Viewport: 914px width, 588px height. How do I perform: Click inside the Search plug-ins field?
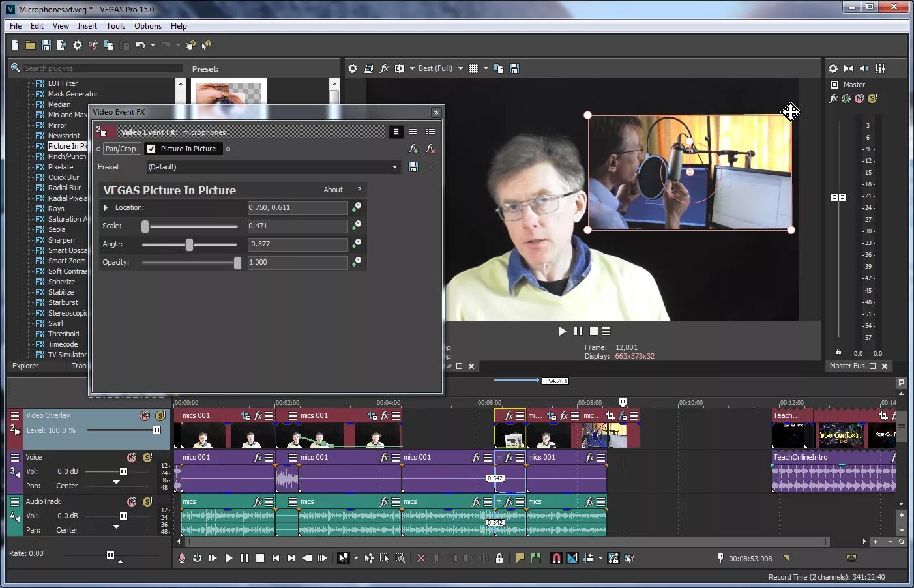coord(98,68)
